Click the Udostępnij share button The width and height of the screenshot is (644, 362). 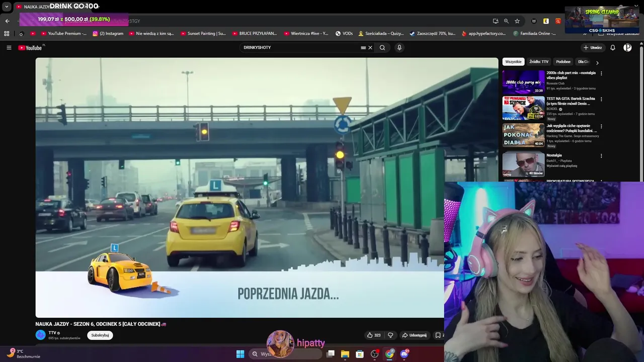click(x=415, y=335)
